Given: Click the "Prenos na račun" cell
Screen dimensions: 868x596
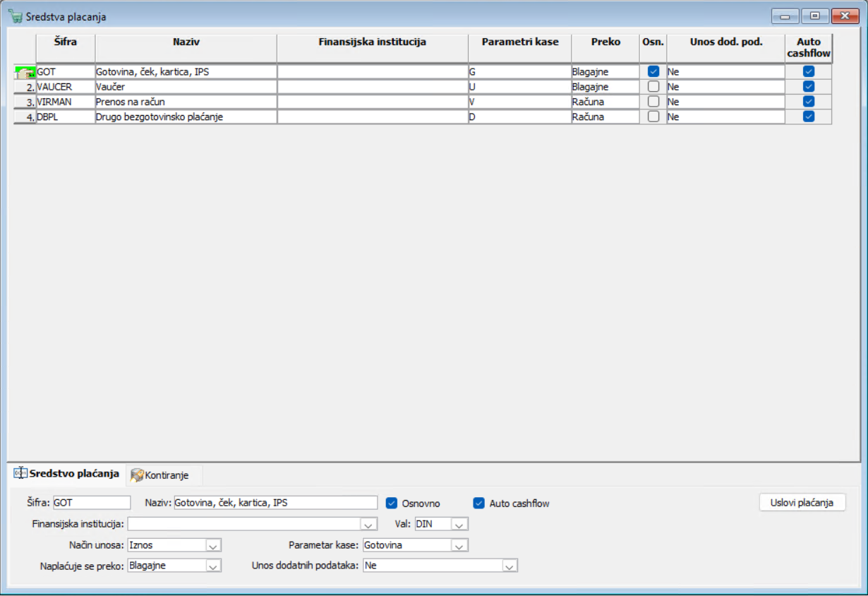Looking at the screenshot, I should tap(186, 102).
